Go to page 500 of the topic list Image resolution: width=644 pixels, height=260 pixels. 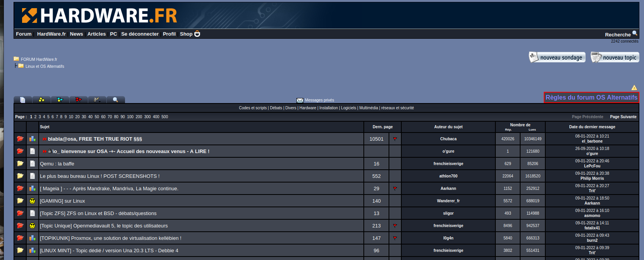(x=164, y=117)
